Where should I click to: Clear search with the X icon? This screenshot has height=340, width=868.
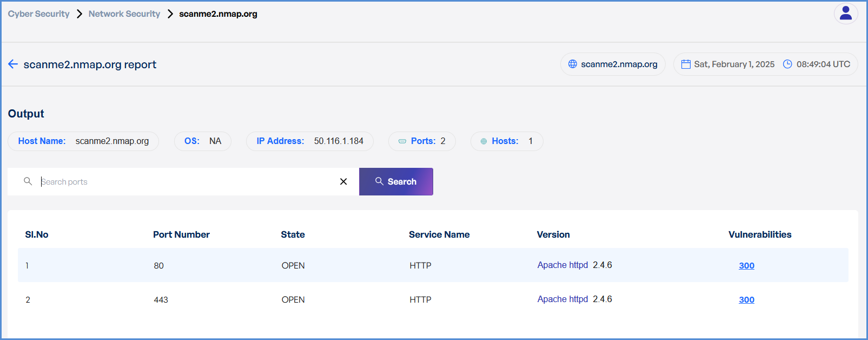pyautogui.click(x=343, y=181)
